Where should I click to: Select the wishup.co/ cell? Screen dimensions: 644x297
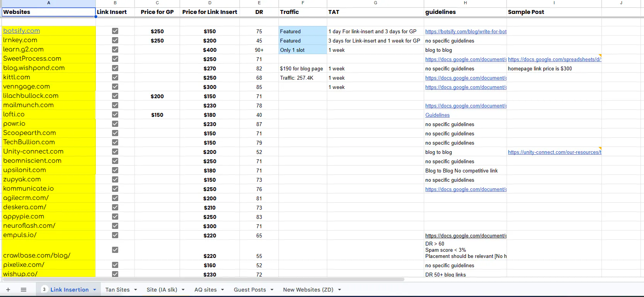click(x=48, y=274)
